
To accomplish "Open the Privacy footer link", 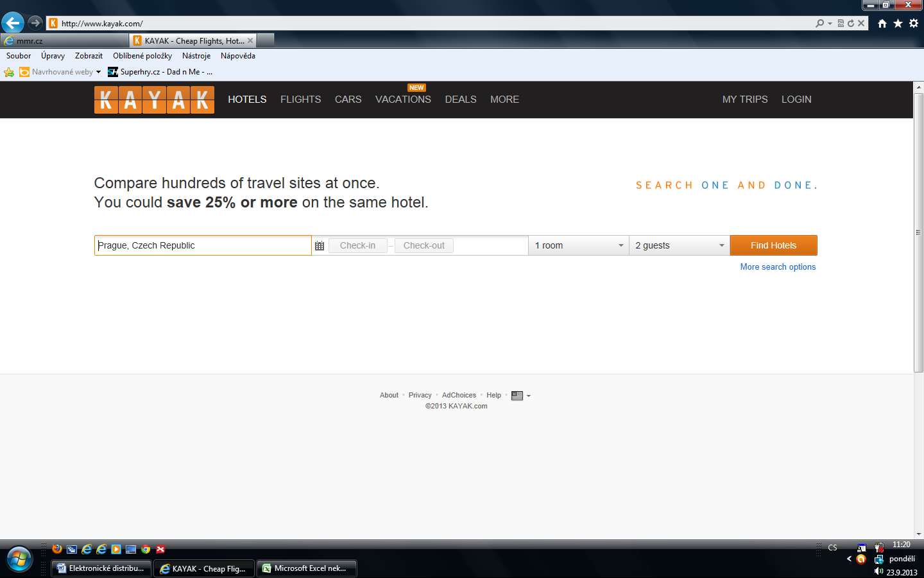I will coord(420,395).
